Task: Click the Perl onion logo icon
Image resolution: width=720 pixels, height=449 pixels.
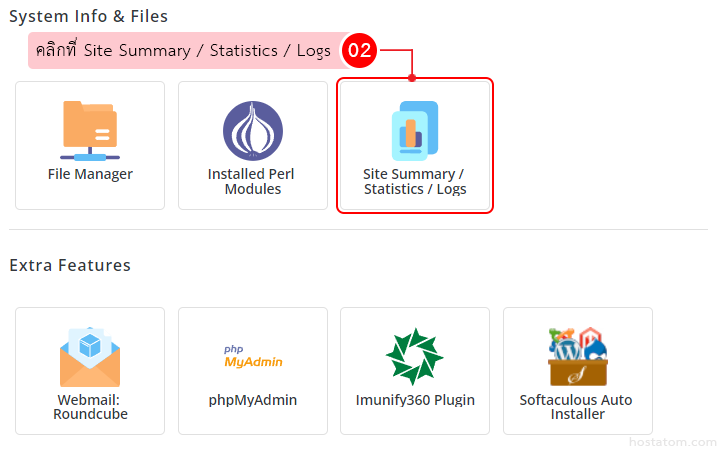Action: click(x=253, y=132)
